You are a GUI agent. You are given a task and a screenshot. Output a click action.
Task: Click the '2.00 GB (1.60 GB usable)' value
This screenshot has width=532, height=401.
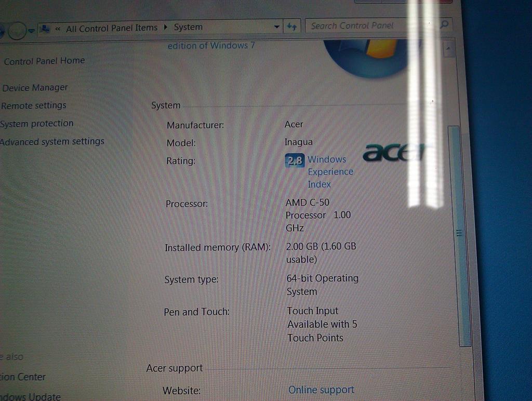(x=321, y=253)
